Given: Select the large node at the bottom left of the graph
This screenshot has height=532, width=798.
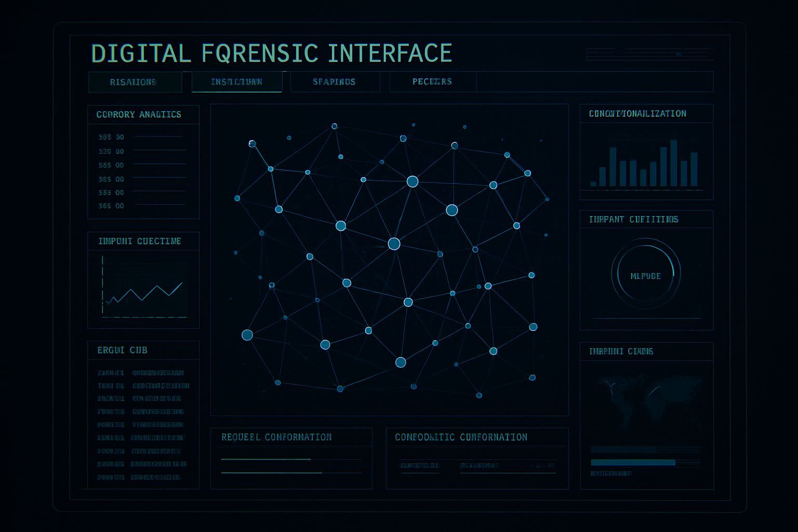Looking at the screenshot, I should click(x=248, y=335).
